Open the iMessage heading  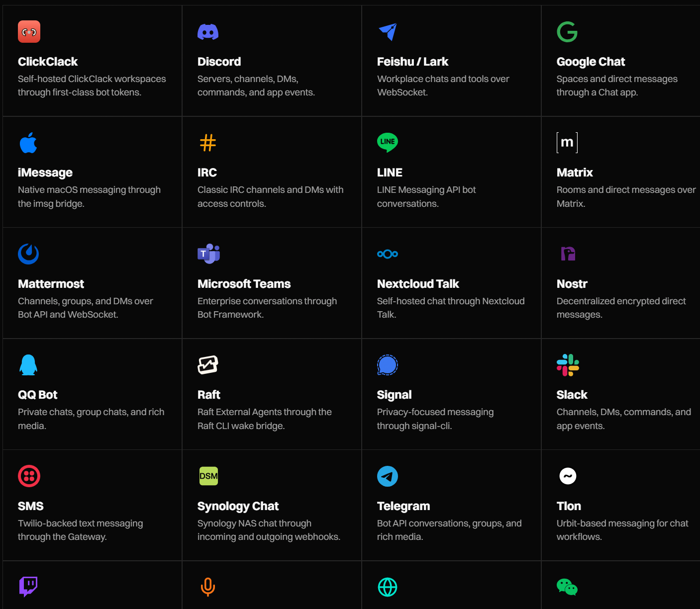tap(45, 173)
